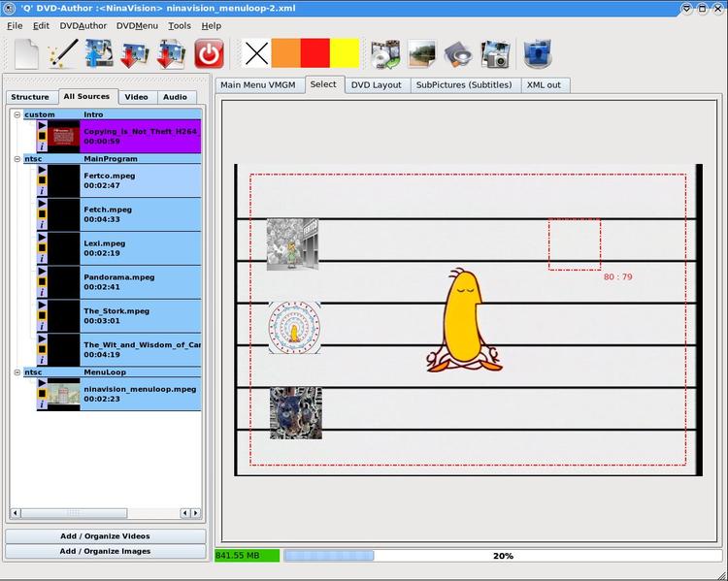Play ninavision_menuloop.mpeg via play arrow
Image resolution: width=728 pixels, height=581 pixels.
point(42,383)
